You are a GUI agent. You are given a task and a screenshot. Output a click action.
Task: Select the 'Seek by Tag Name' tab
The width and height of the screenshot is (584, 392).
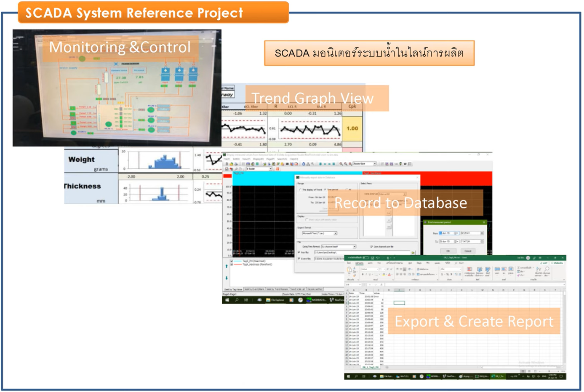(x=233, y=289)
